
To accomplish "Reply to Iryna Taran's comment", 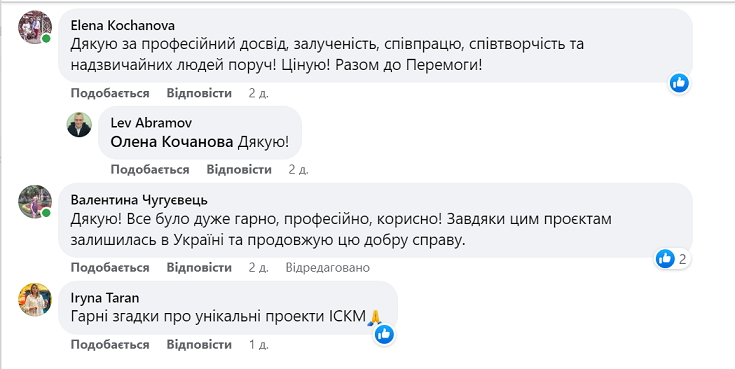I will tap(199, 345).
